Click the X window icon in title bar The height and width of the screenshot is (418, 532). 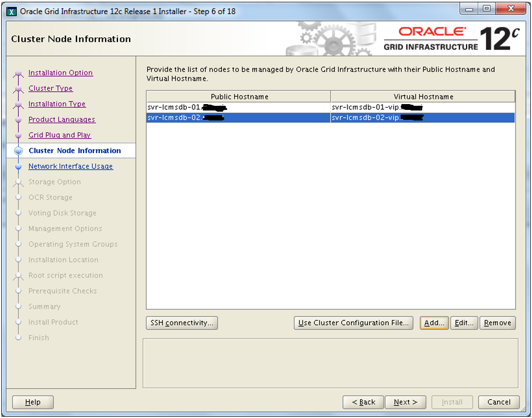12,12
